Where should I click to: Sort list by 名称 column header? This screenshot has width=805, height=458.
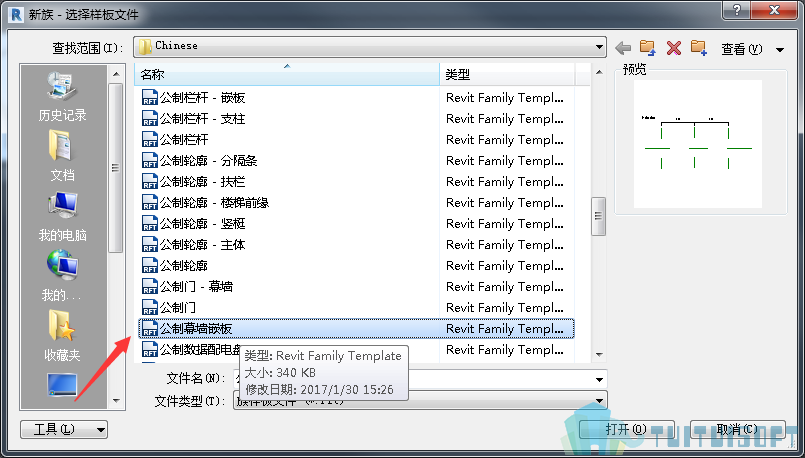(286, 75)
